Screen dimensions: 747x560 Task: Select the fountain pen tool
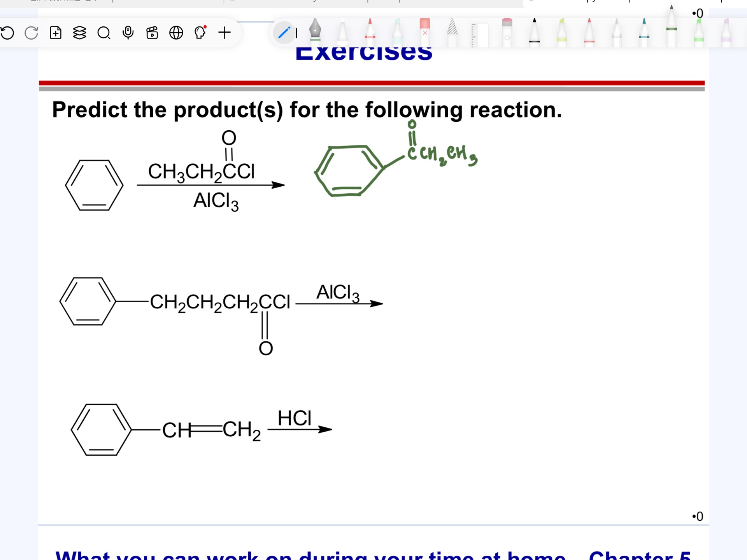(x=315, y=33)
